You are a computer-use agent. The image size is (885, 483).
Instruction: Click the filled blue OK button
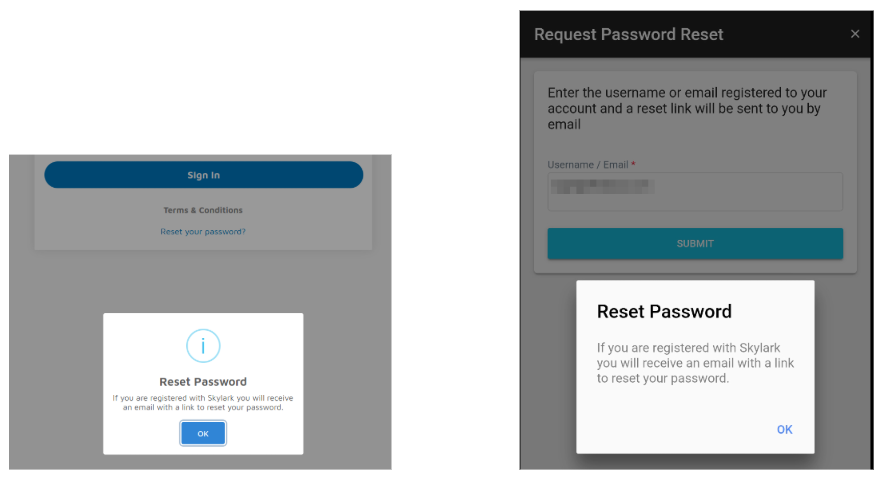(203, 433)
